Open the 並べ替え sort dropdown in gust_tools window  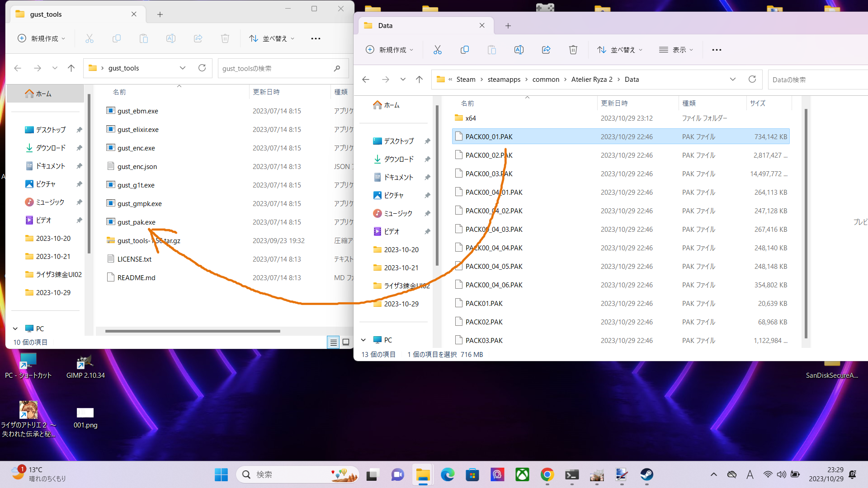pos(272,38)
